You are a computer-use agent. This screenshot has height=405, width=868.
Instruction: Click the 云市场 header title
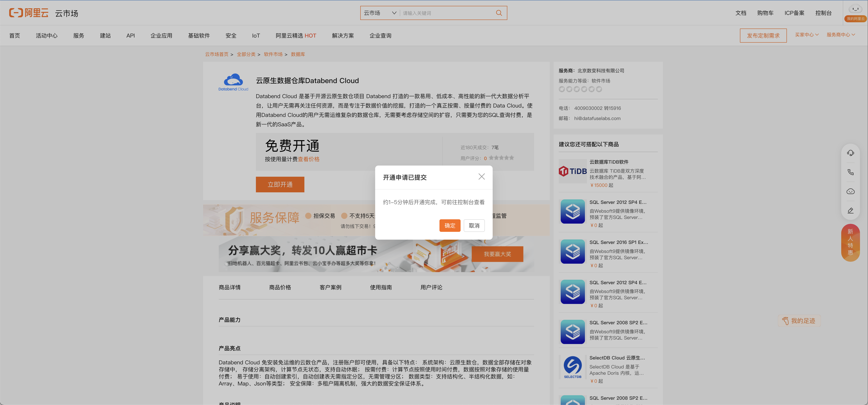click(x=67, y=13)
